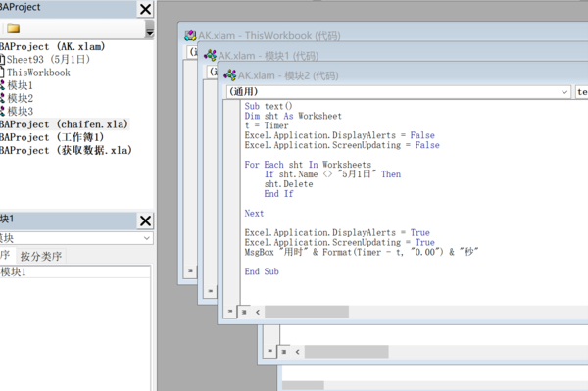Click the "End Sub" line

[x=262, y=271]
